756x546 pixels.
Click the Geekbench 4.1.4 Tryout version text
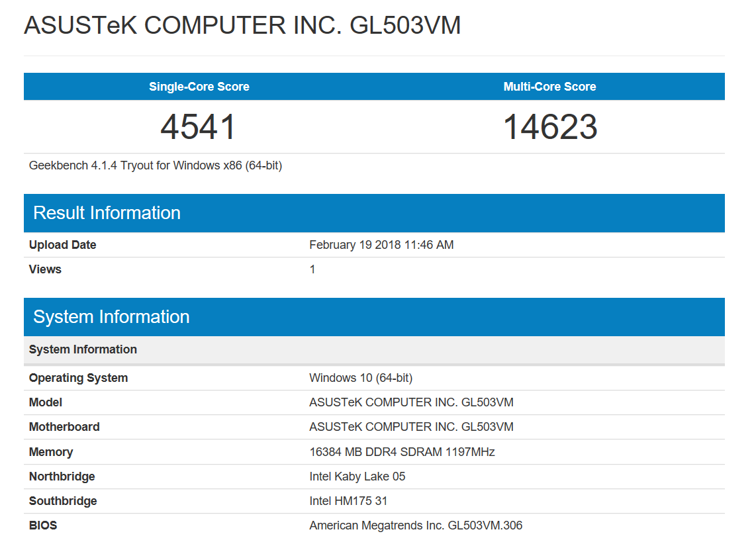156,165
